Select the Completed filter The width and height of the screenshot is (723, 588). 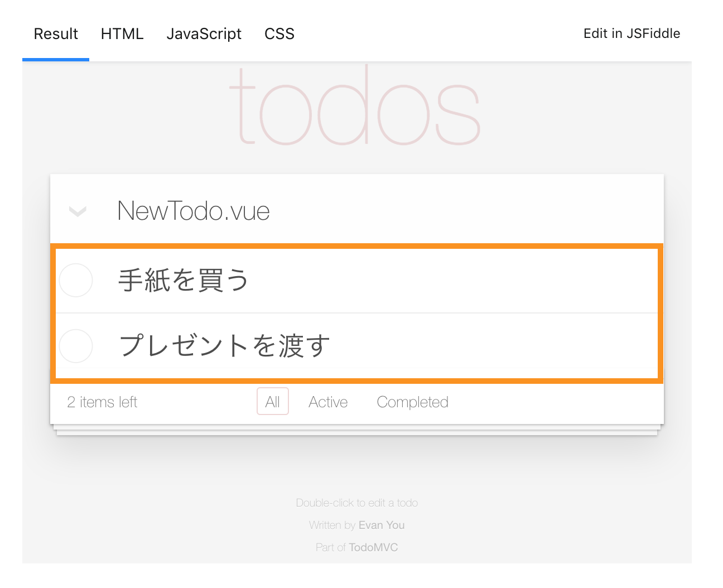[412, 401]
